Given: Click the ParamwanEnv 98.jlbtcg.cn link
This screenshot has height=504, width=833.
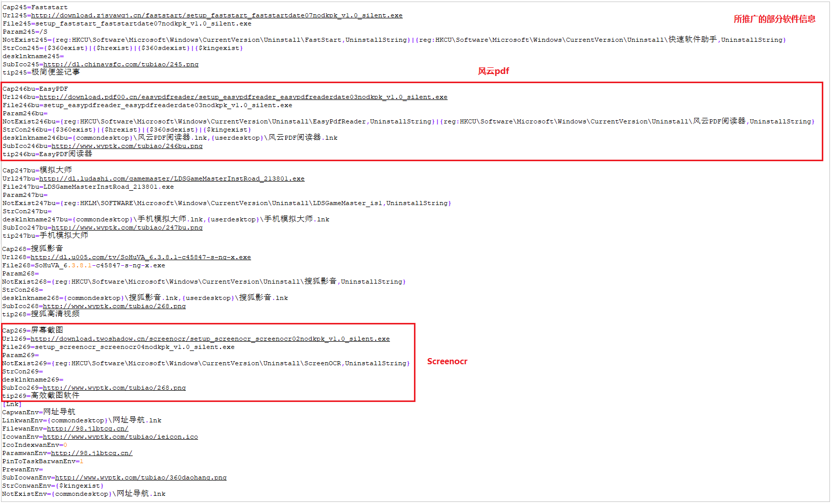Looking at the screenshot, I should click(x=92, y=453).
